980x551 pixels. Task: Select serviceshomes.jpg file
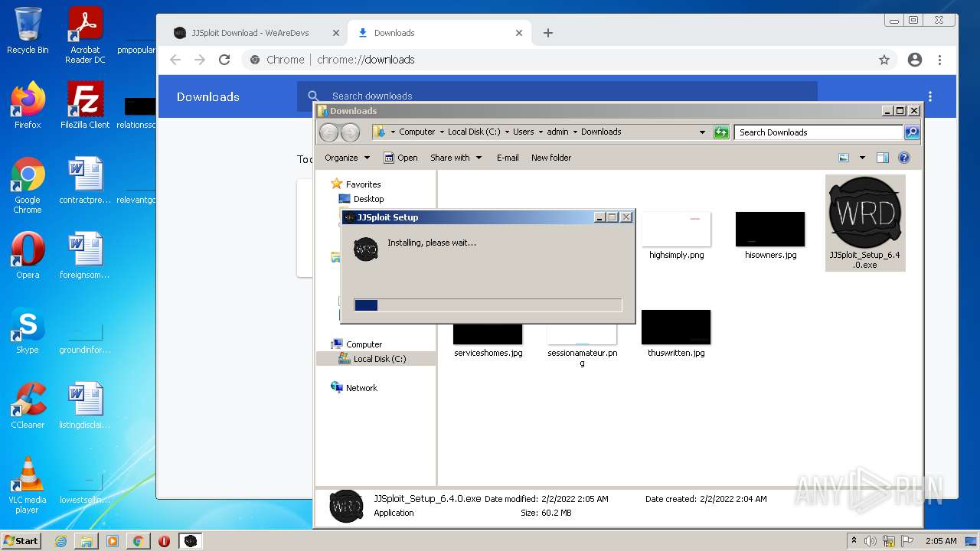[488, 341]
